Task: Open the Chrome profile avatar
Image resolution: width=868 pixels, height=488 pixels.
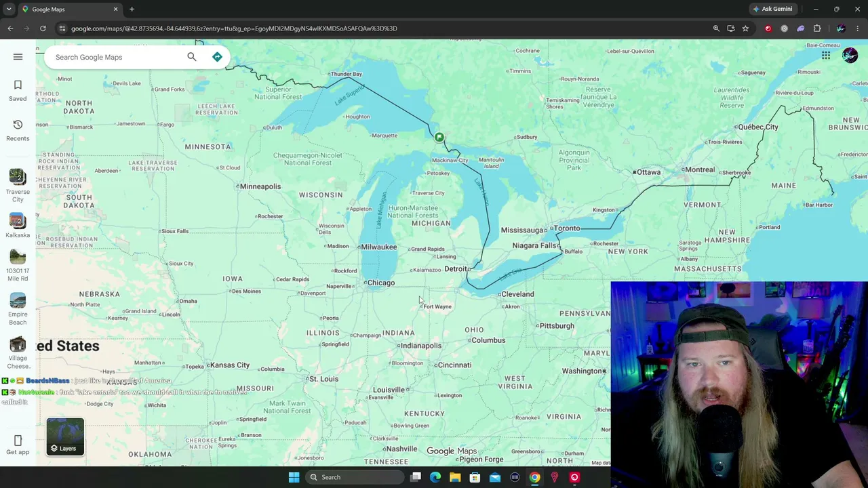Action: [841, 28]
